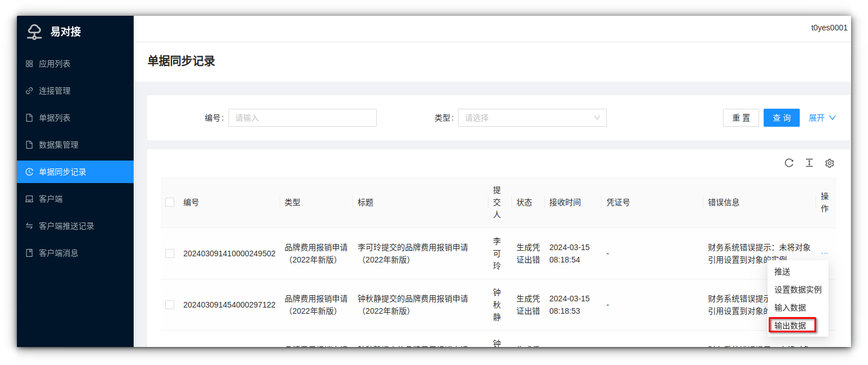Click the first row's ellipsis action menu
Image resolution: width=868 pixels, height=365 pixels.
[825, 253]
